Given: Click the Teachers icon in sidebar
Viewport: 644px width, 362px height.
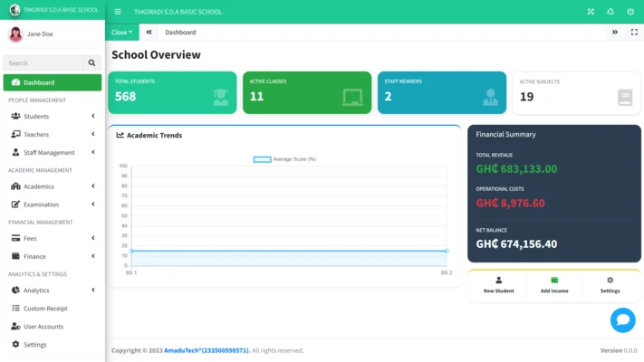Looking at the screenshot, I should click(x=15, y=134).
